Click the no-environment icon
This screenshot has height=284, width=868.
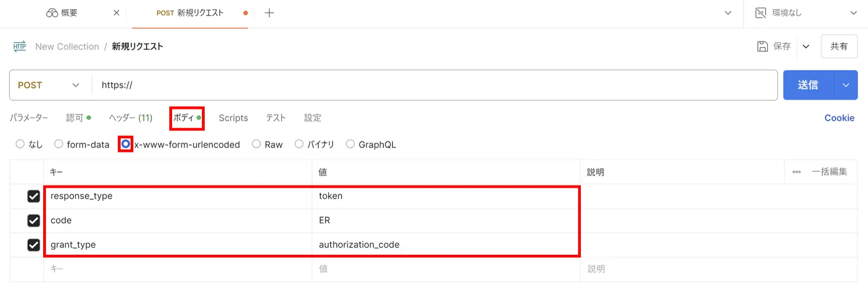(x=761, y=13)
